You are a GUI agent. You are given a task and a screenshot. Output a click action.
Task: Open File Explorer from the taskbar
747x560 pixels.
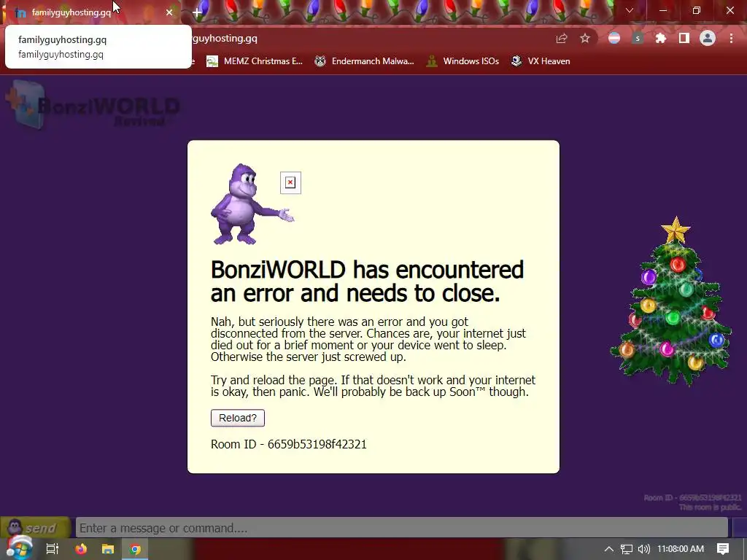click(108, 549)
